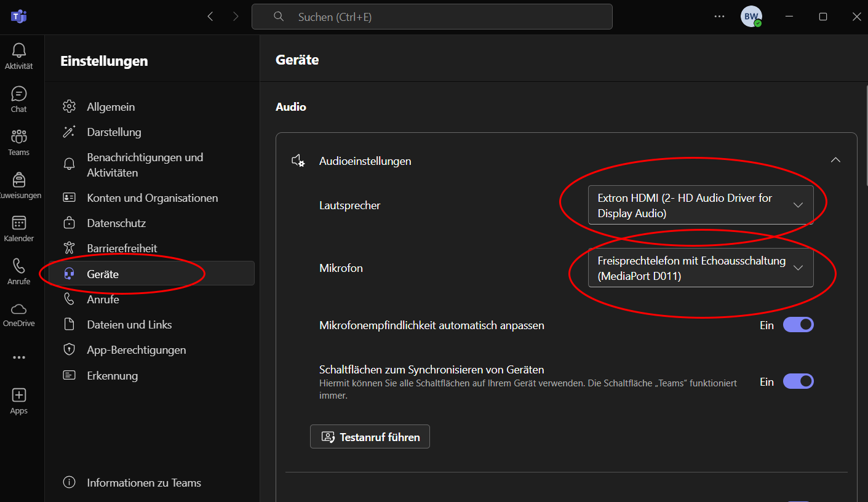
Task: Open the Apps plus icon
Action: 19,395
